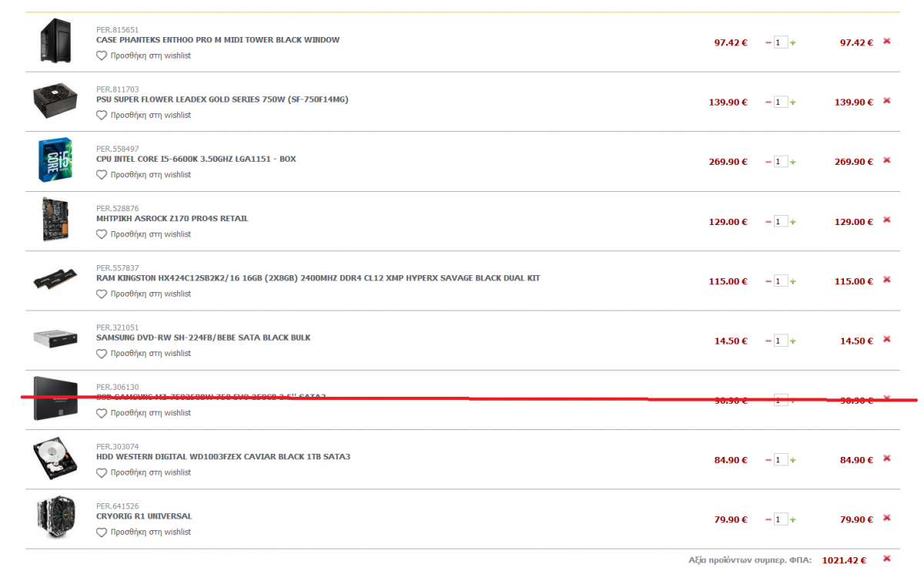Viewport: 924px width, 571px height.
Task: Open the Samsung SSD product thumbnail
Action: [x=55, y=398]
